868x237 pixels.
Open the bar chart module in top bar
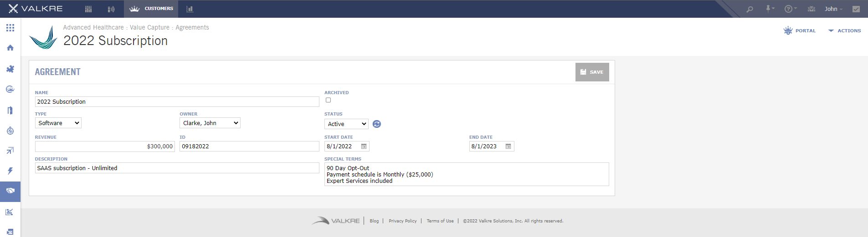click(190, 9)
